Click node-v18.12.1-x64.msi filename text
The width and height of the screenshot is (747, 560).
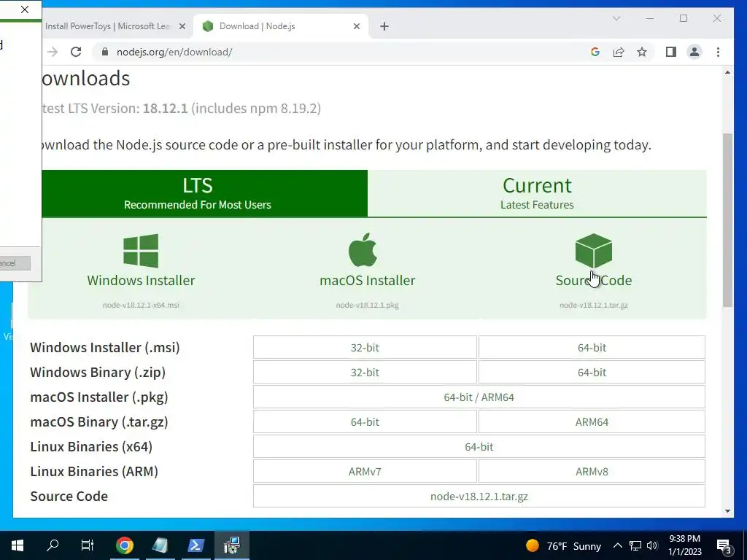[x=141, y=305]
